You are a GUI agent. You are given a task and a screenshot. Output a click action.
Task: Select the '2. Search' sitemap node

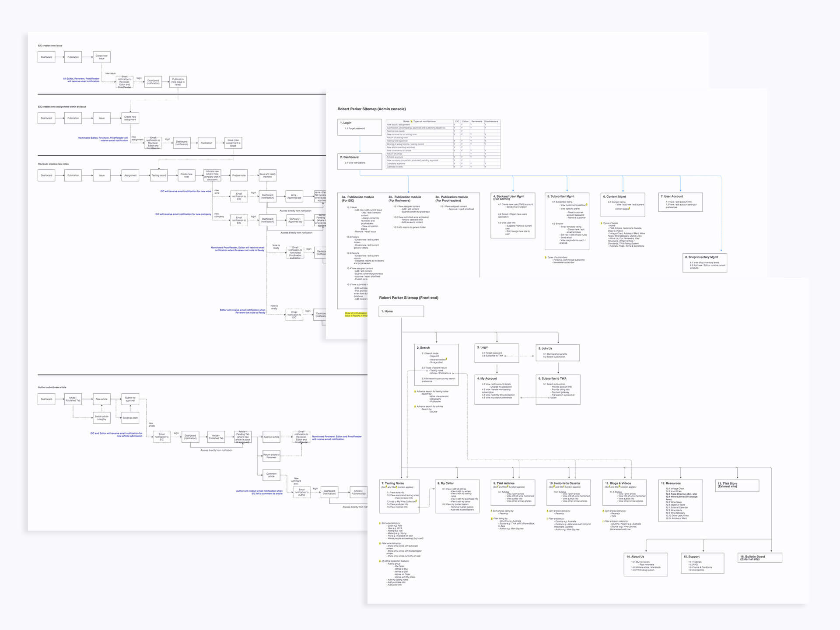(x=436, y=364)
